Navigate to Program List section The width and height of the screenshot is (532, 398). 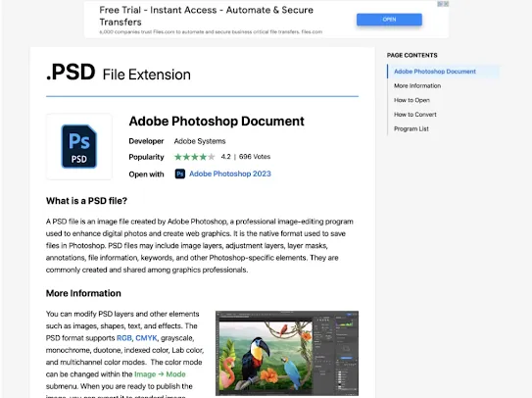[411, 128]
